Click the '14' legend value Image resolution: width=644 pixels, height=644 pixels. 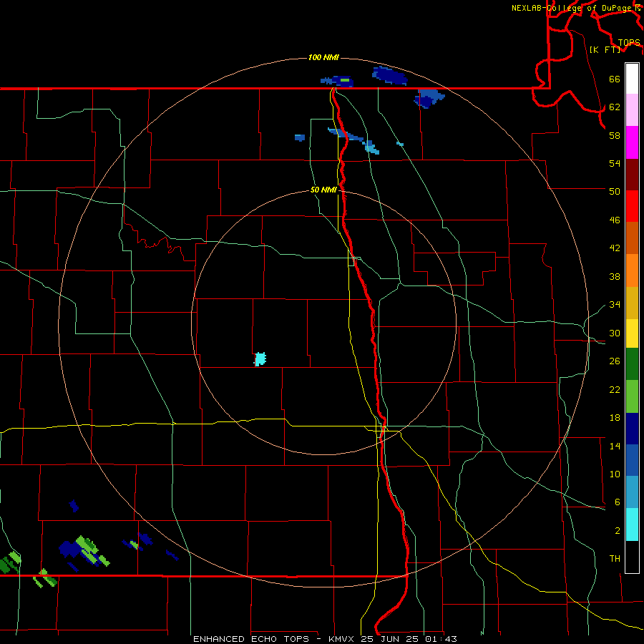(x=615, y=446)
